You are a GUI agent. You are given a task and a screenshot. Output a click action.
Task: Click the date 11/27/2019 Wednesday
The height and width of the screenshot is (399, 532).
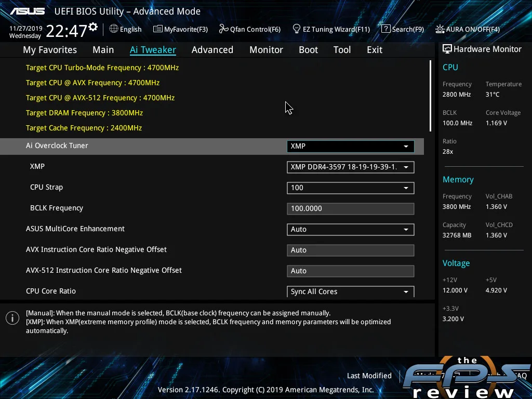[x=26, y=32]
